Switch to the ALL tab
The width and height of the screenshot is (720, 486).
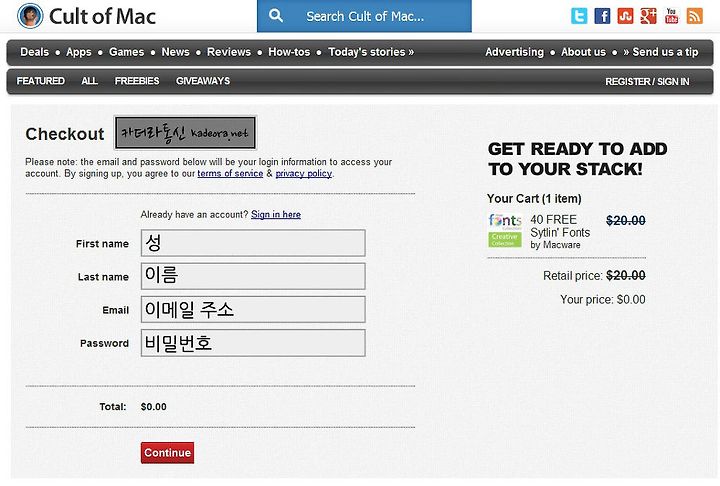89,81
